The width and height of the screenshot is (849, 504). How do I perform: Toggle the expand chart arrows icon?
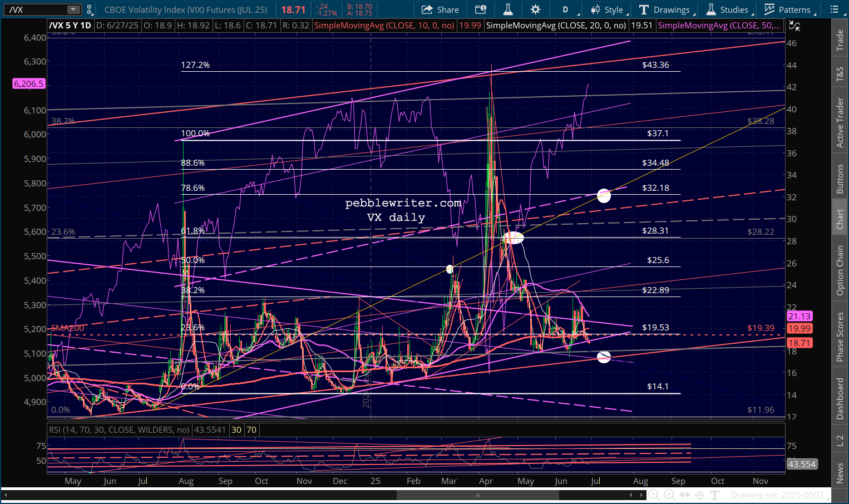click(794, 26)
